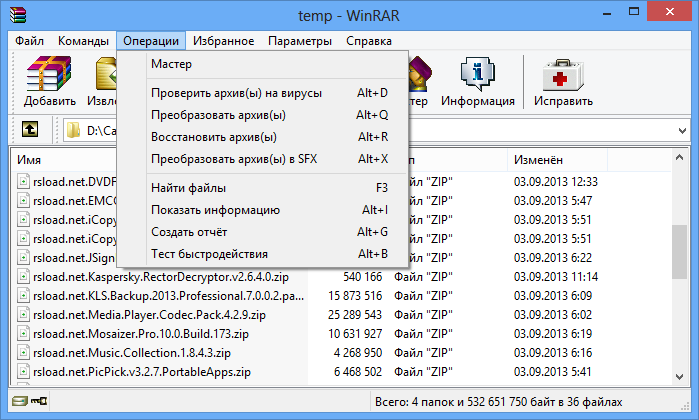The height and width of the screenshot is (420, 699).
Task: Sort by the Имя column header
Action: click(29, 160)
